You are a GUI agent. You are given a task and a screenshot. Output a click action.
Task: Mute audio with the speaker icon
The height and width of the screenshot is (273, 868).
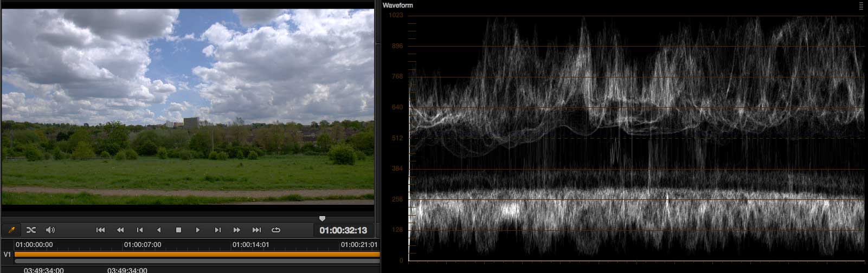point(50,230)
